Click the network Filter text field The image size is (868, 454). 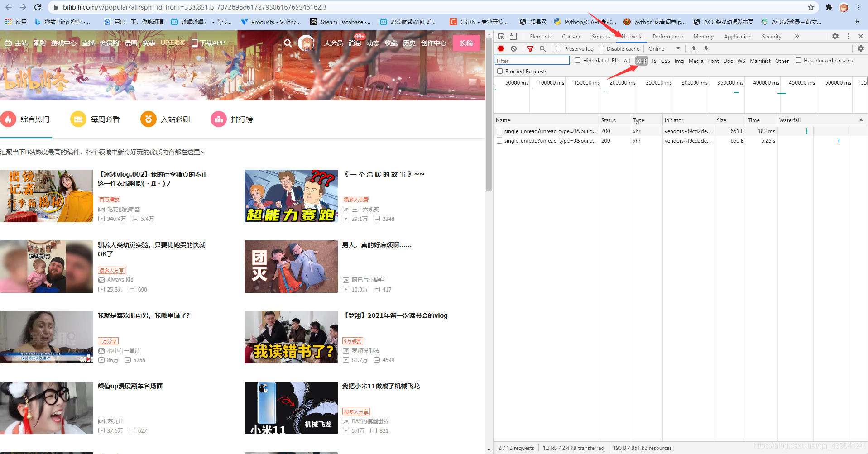point(532,61)
